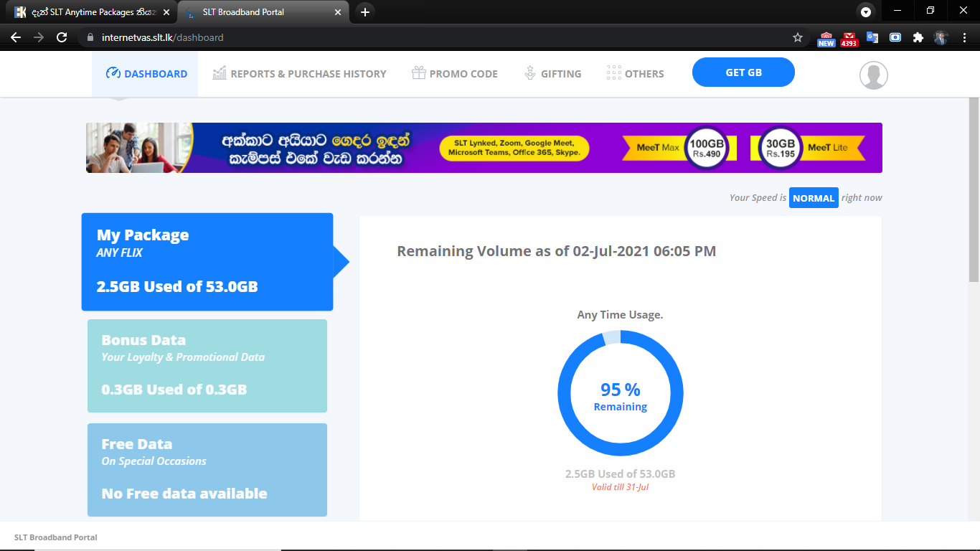This screenshot has height=551, width=980.
Task: Click the GET GB button
Action: pyautogui.click(x=743, y=72)
